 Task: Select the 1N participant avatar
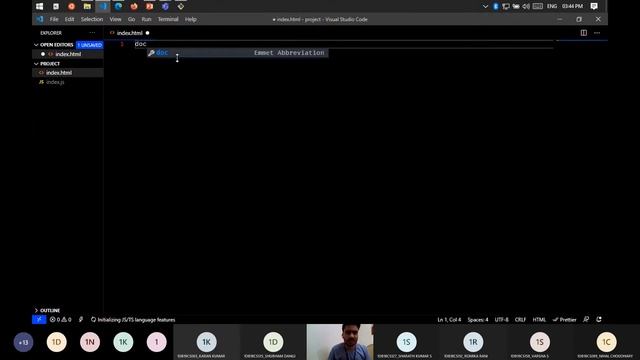(90, 342)
